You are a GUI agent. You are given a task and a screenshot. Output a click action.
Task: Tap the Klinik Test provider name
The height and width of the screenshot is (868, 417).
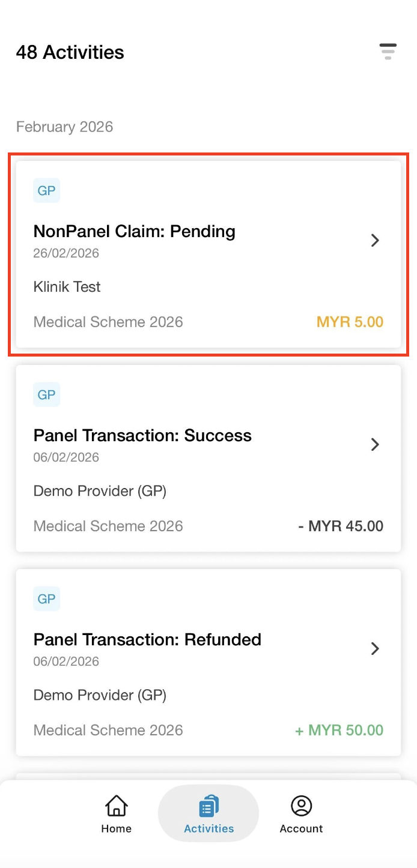click(x=67, y=287)
